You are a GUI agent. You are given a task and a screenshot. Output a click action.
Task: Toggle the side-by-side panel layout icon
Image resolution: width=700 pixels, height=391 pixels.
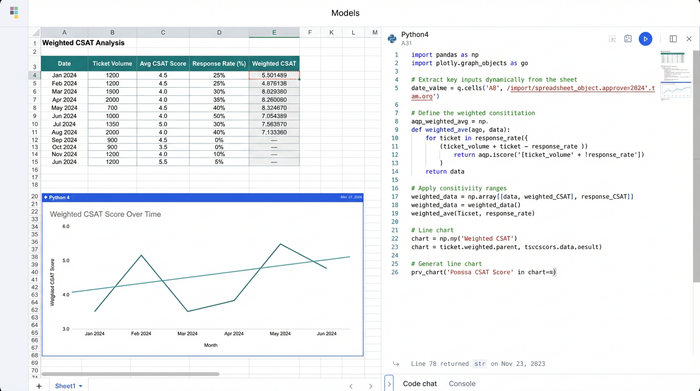click(673, 39)
